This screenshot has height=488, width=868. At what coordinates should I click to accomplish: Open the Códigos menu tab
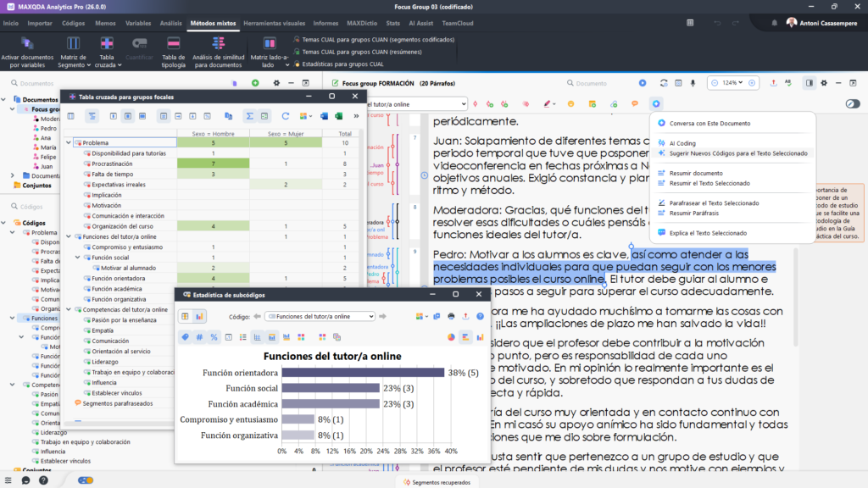73,23
